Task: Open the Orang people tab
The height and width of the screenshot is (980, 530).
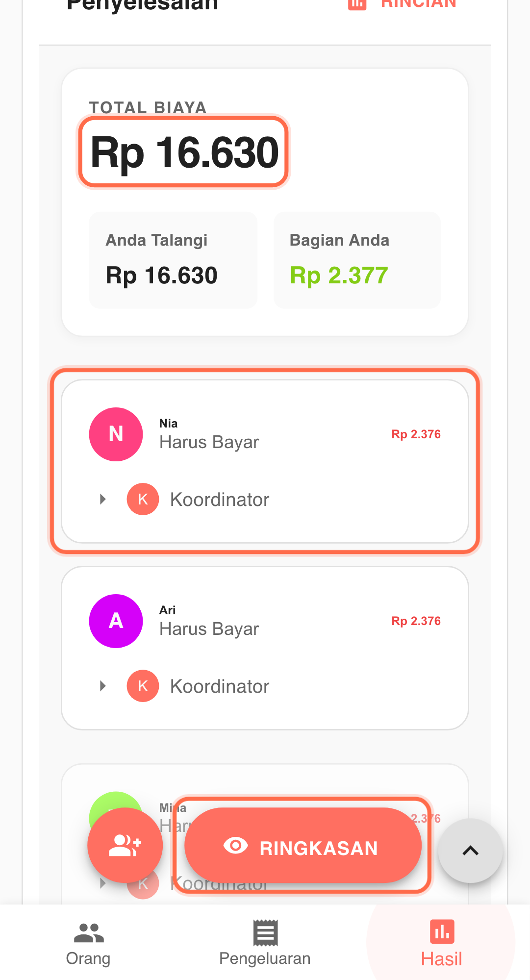Action: click(x=88, y=943)
